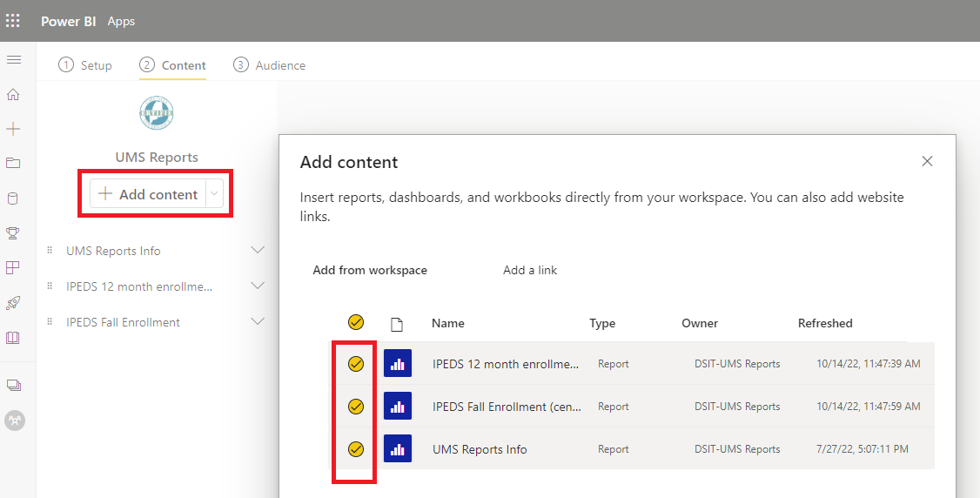Expand UMS Reports Info chevron in sidebar
Screen dimensions: 980x498
(x=258, y=250)
